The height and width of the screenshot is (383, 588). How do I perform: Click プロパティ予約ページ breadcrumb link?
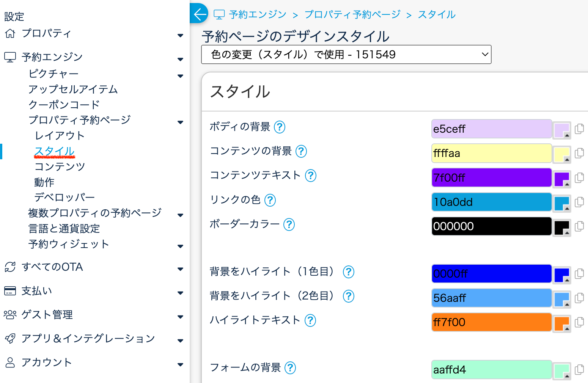coord(352,14)
